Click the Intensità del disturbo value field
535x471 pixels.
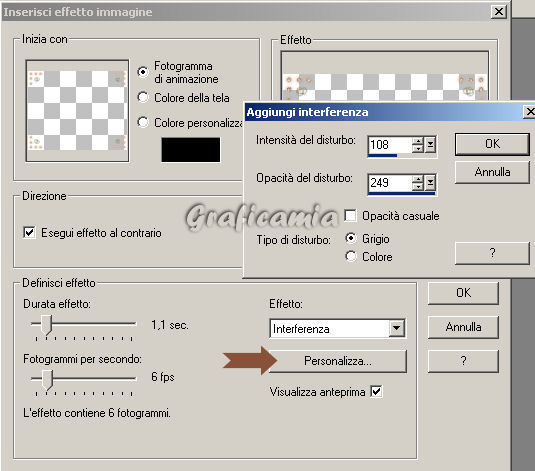tap(389, 145)
